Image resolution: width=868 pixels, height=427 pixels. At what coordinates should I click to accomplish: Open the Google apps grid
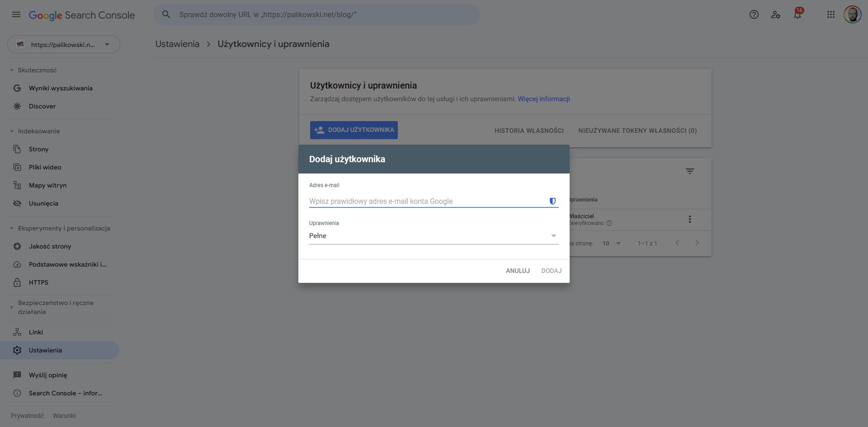click(x=830, y=14)
